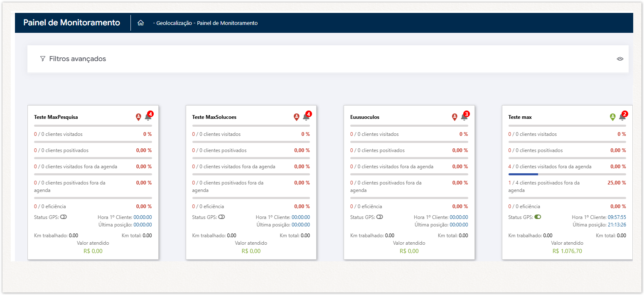Screen dimensions: 644x295
Task: Expand the Filtros avançados panel
Action: point(78,59)
